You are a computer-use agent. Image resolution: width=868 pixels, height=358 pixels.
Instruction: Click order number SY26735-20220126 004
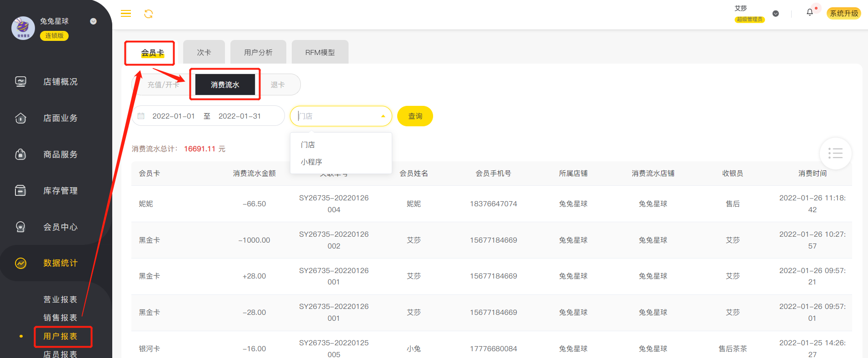click(x=334, y=204)
